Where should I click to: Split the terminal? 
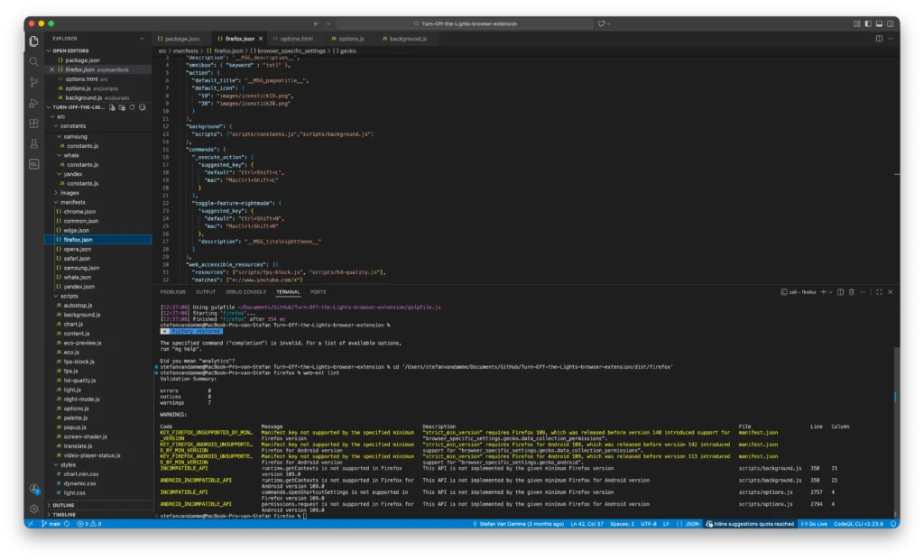click(x=841, y=291)
